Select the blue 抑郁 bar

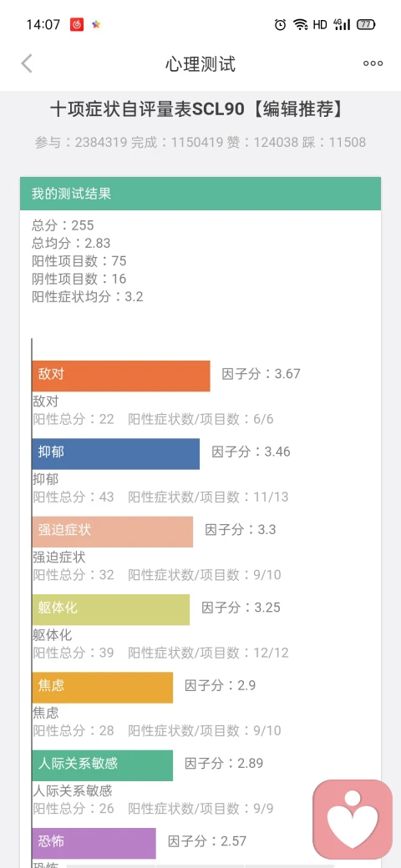pyautogui.click(x=116, y=454)
